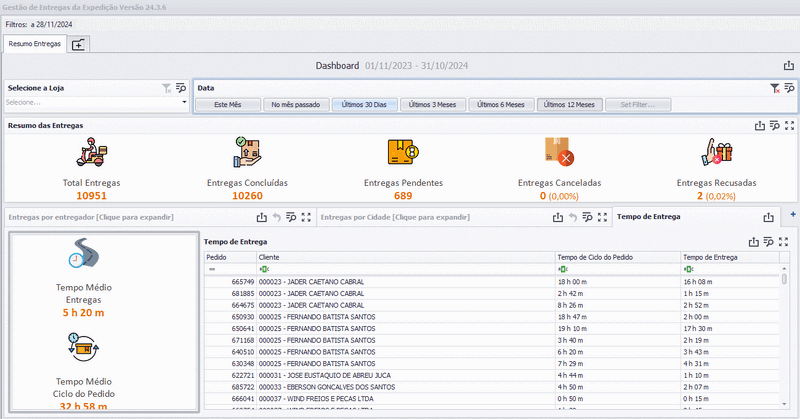This screenshot has height=419, width=800.
Task: Open filter operator for Cliente column
Action: pyautogui.click(x=264, y=269)
